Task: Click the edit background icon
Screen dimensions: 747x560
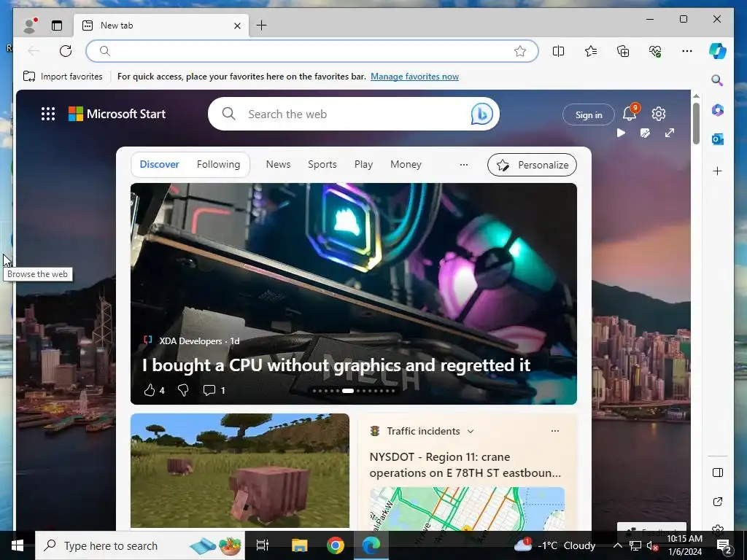Action: point(645,133)
